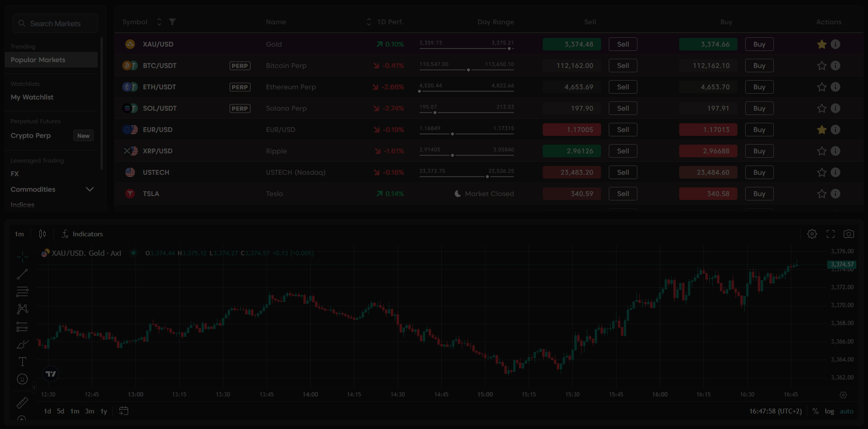Click XAU/USD day range slider
The height and width of the screenshot is (429, 868).
467,49
